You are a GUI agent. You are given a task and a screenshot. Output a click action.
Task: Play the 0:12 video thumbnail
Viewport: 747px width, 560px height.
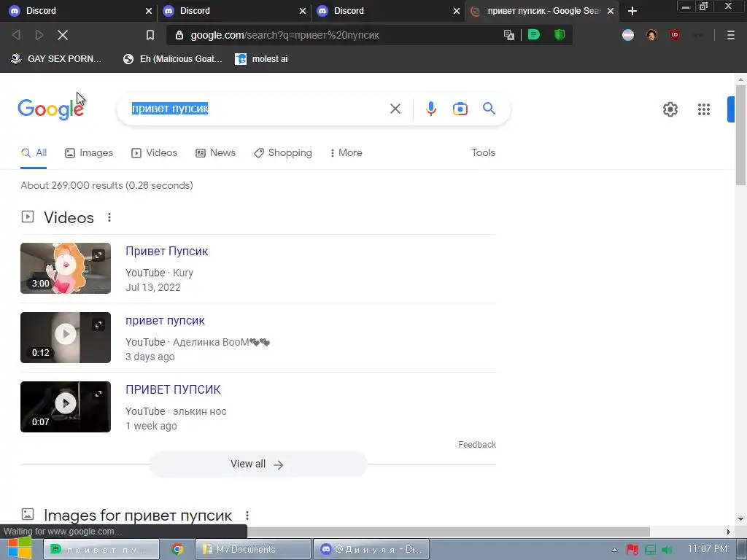pos(65,338)
